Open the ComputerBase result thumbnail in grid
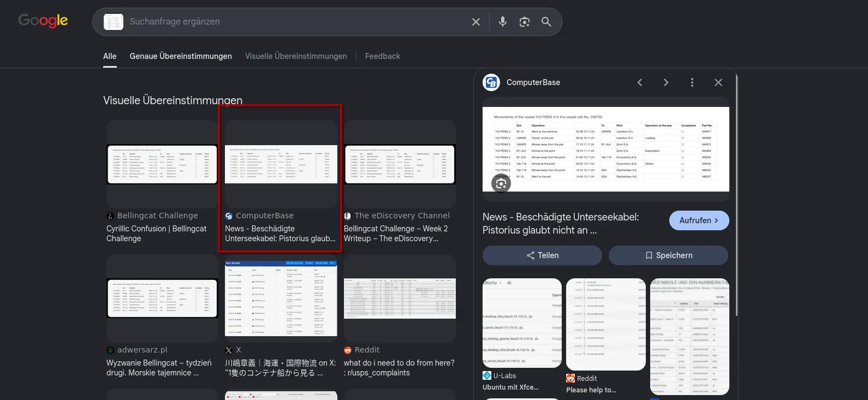The height and width of the screenshot is (400, 868). point(281,164)
